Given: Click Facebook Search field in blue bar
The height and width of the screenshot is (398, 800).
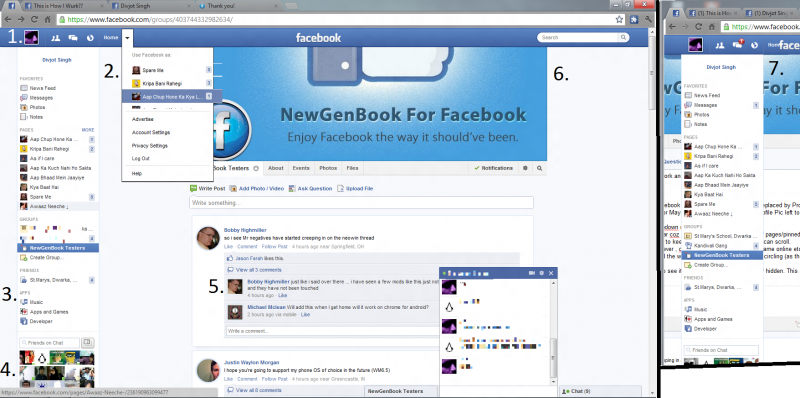Looking at the screenshot, I should tap(578, 37).
